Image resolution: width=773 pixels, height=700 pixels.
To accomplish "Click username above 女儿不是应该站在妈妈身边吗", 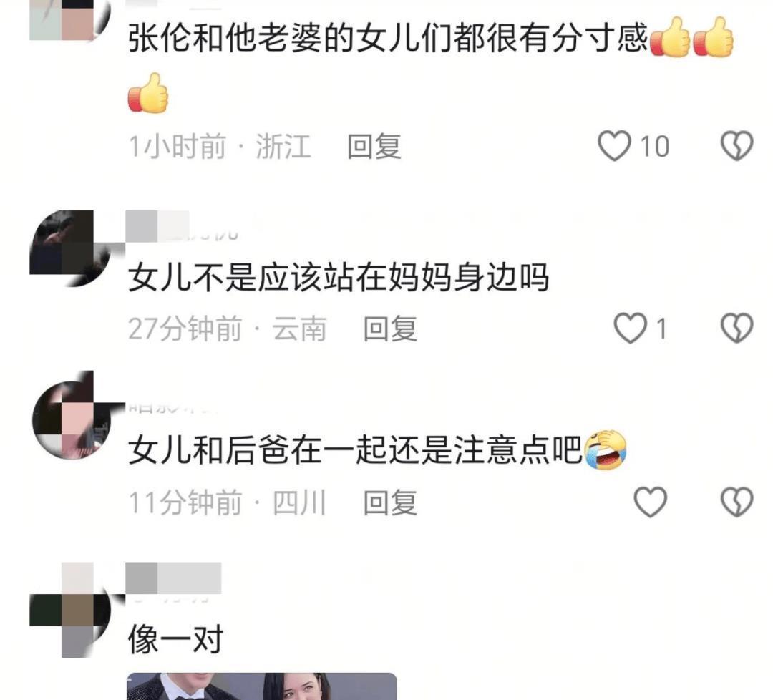I will (x=183, y=227).
